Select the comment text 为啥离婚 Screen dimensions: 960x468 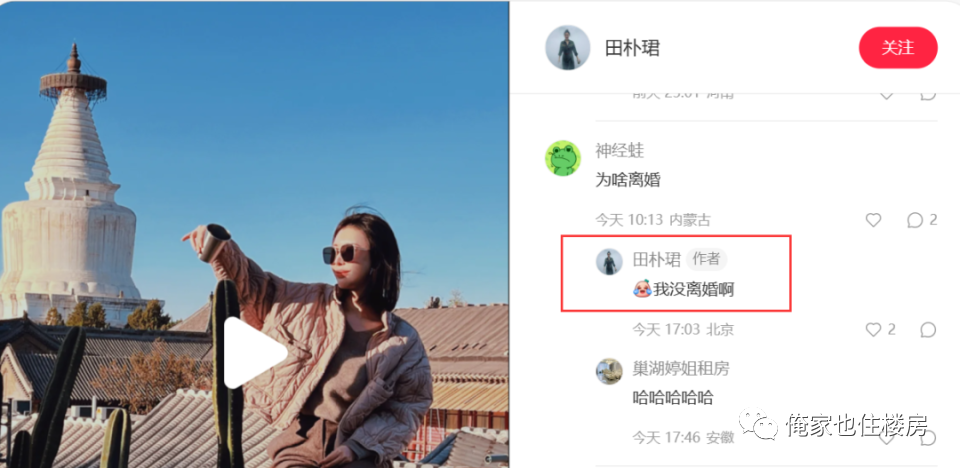(x=628, y=179)
